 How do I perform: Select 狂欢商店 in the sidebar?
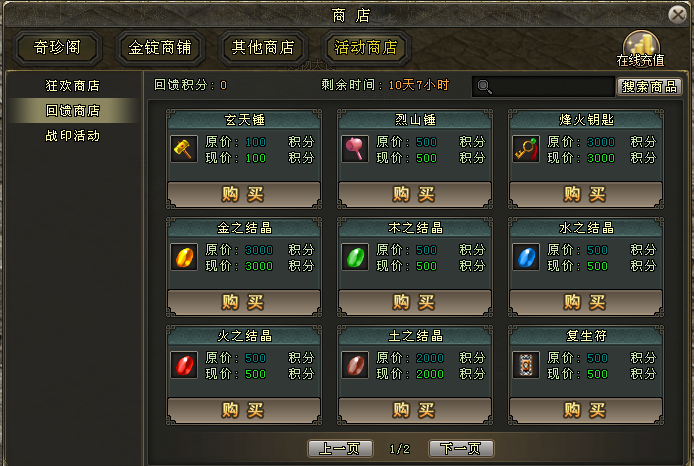[x=73, y=85]
